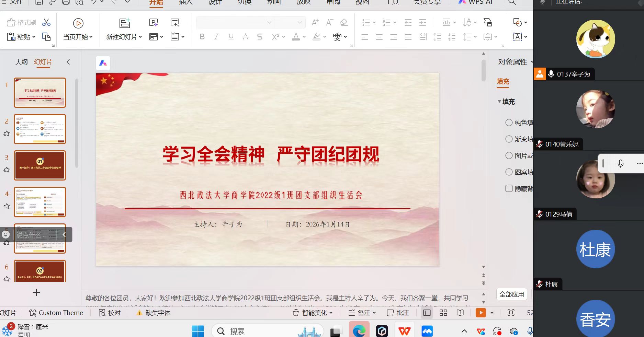The height and width of the screenshot is (337, 644).
Task: Open the 插入 ribbon tab
Action: click(185, 2)
